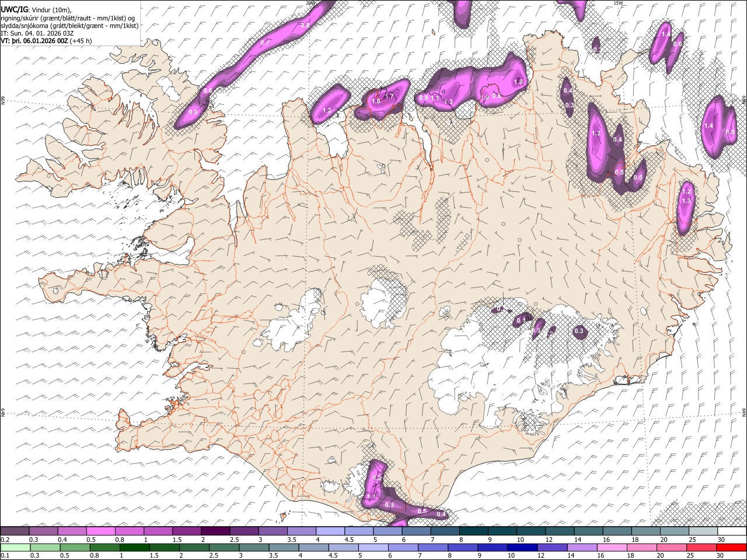Pick the first dull purple 0.2 swatch in the upper scale
This screenshot has width=747, height=560.
pyautogui.click(x=15, y=531)
